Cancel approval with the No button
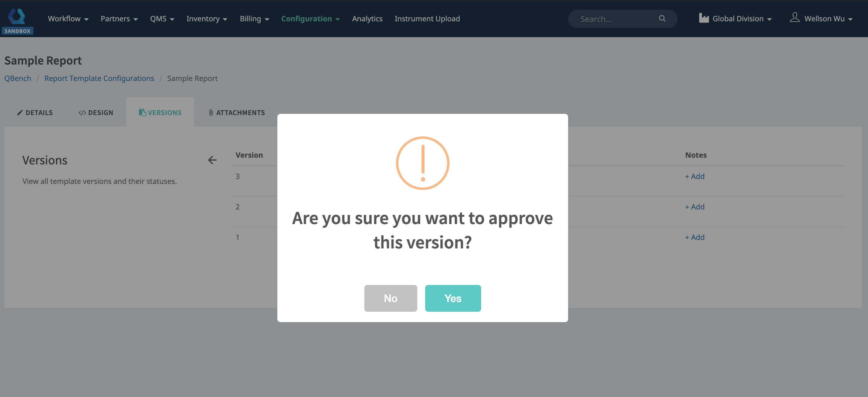Image resolution: width=868 pixels, height=397 pixels. (390, 298)
